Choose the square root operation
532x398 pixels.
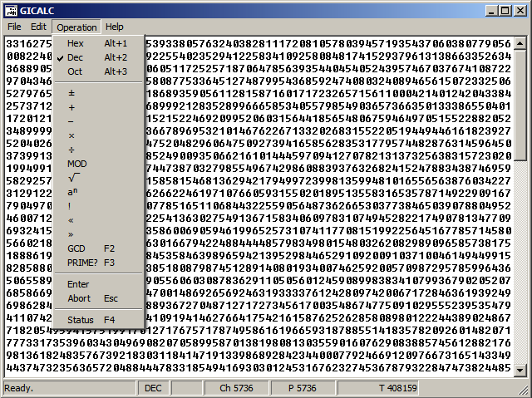(x=73, y=178)
